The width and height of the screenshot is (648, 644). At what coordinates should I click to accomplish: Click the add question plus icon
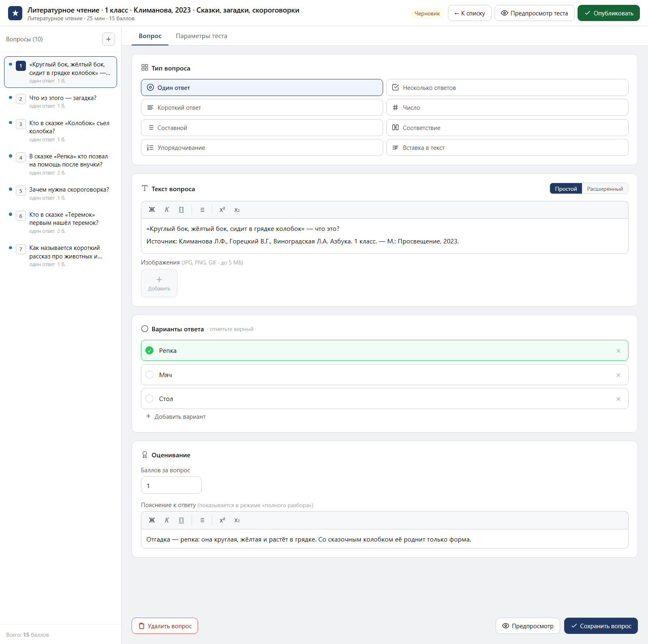click(108, 39)
